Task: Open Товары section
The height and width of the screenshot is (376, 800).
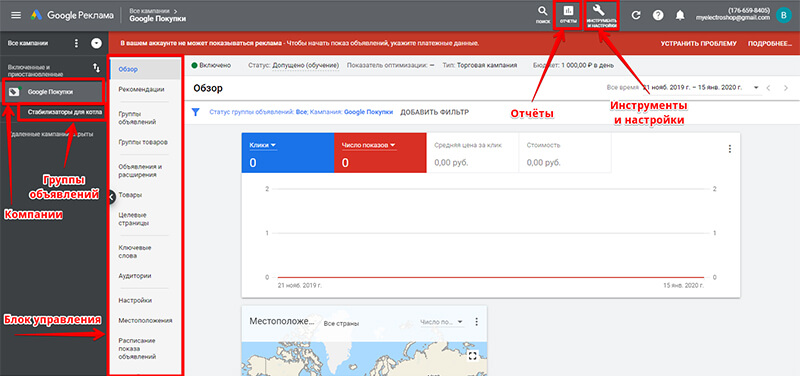Action: click(130, 195)
